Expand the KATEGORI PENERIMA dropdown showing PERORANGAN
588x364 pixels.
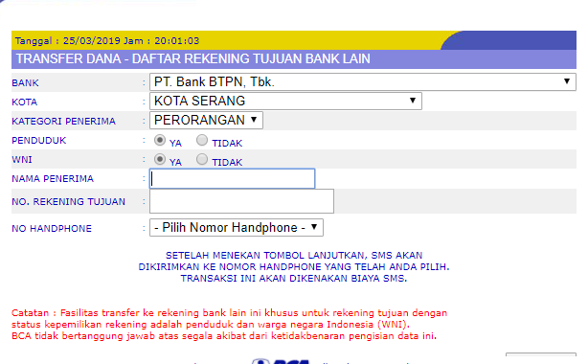pos(206,120)
